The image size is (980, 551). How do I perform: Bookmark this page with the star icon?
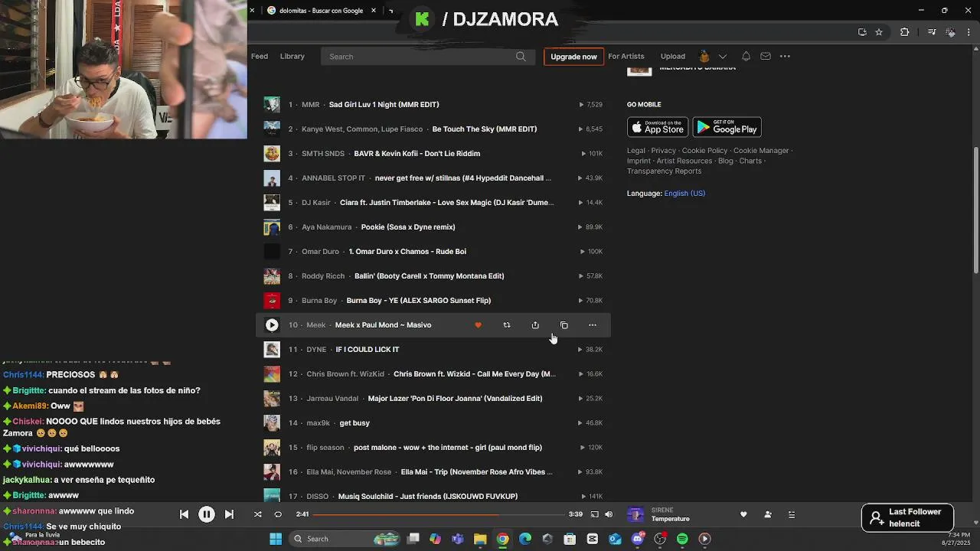pyautogui.click(x=879, y=32)
